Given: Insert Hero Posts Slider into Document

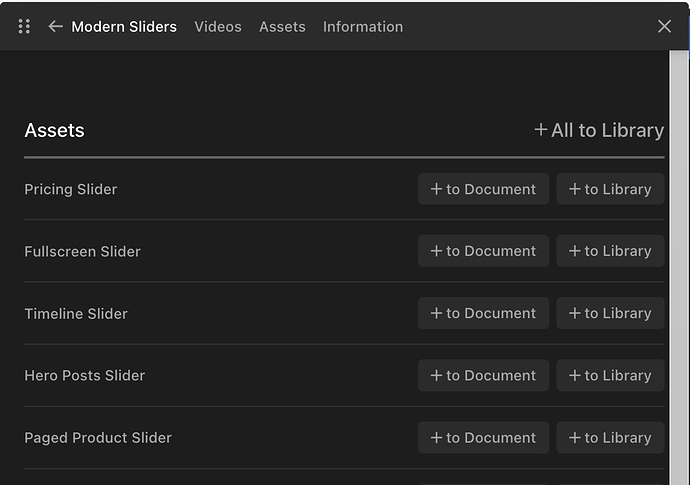Looking at the screenshot, I should [483, 375].
